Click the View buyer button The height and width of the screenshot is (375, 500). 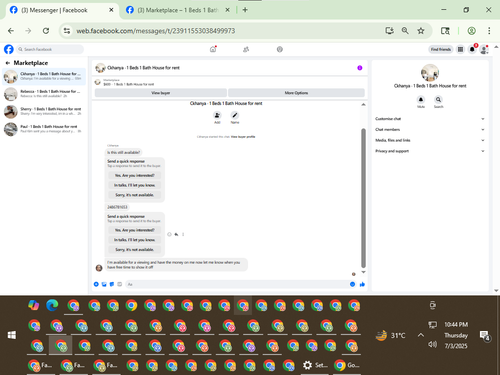[161, 93]
